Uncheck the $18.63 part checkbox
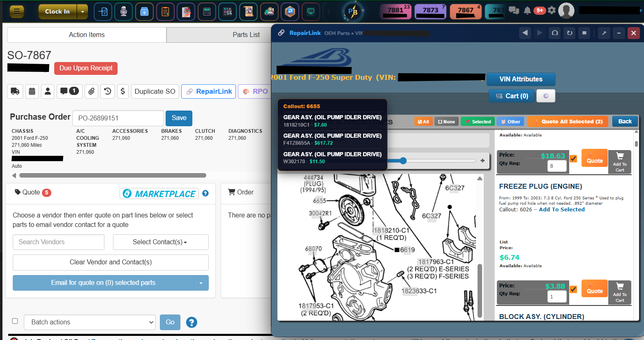The image size is (644, 340). click(x=573, y=158)
